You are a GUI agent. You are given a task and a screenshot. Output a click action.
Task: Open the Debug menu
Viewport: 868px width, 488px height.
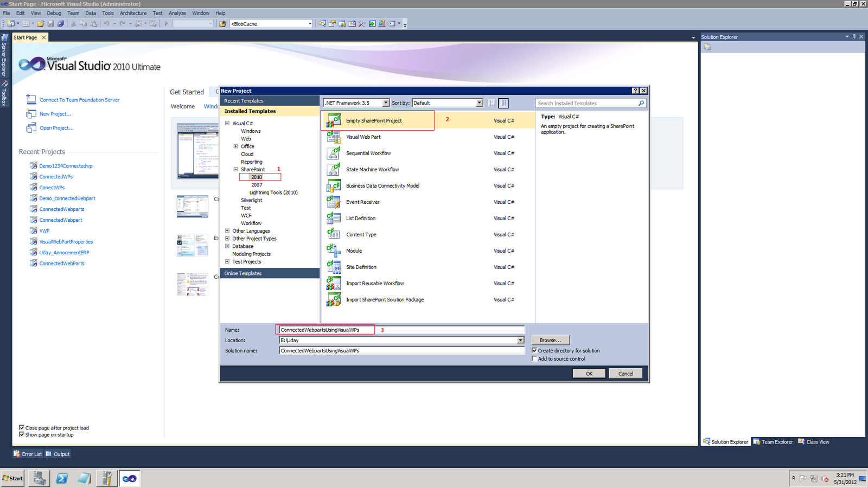click(x=54, y=13)
